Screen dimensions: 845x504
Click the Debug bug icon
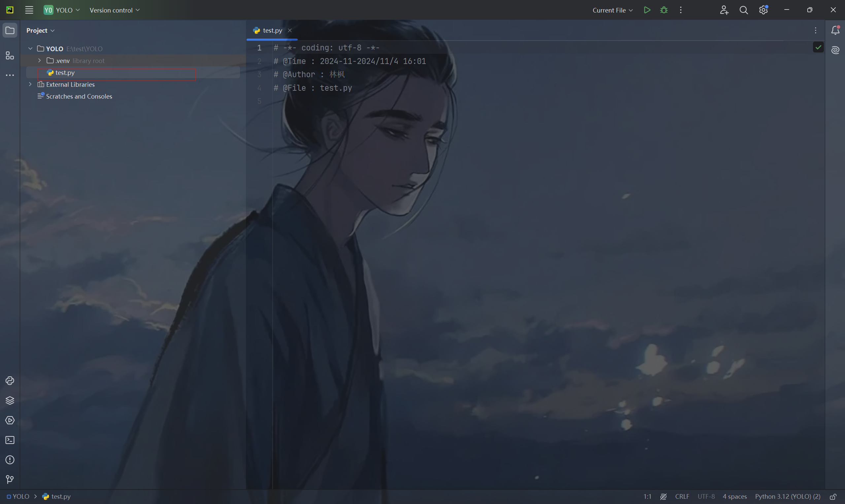(x=663, y=10)
